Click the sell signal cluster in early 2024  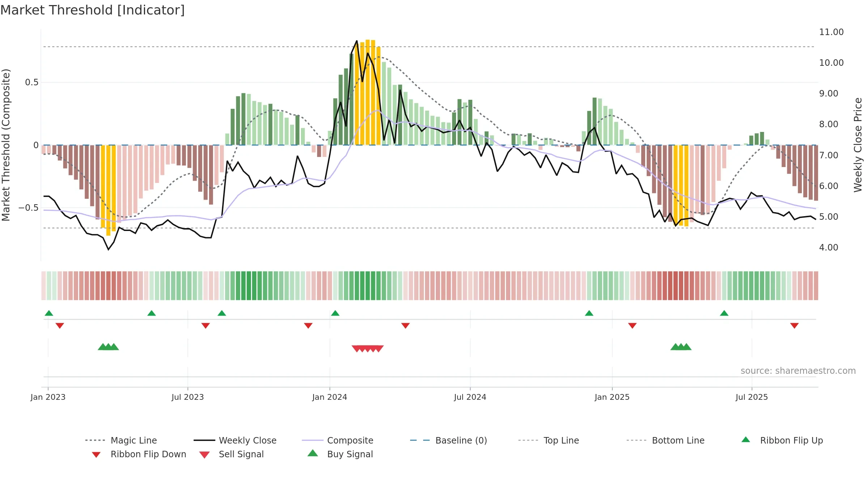367,348
